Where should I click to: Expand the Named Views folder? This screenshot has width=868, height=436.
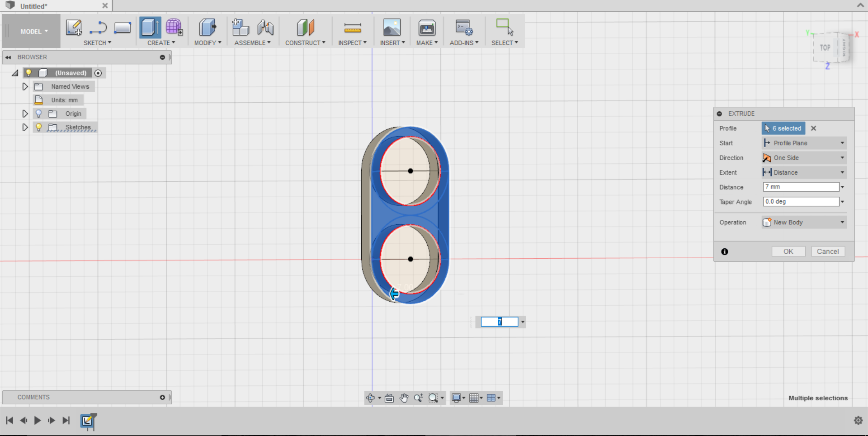[x=25, y=86]
